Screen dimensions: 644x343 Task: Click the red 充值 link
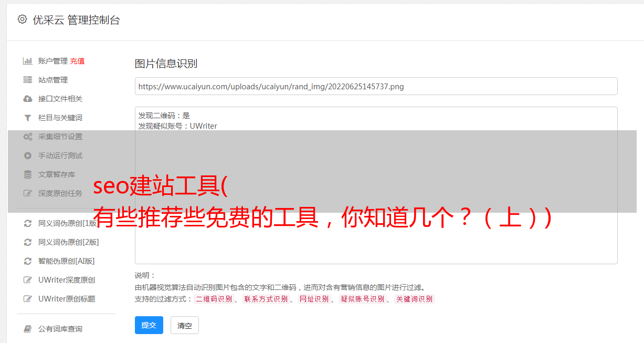tap(77, 61)
